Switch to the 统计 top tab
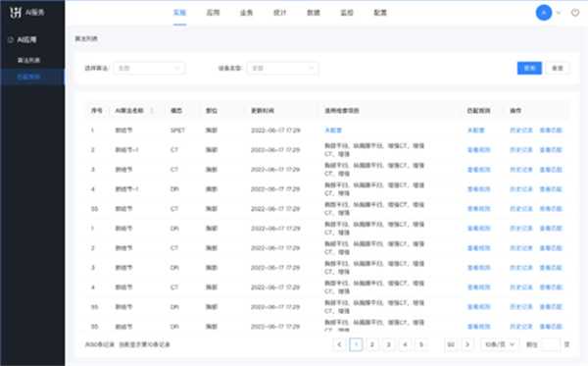 (x=279, y=13)
